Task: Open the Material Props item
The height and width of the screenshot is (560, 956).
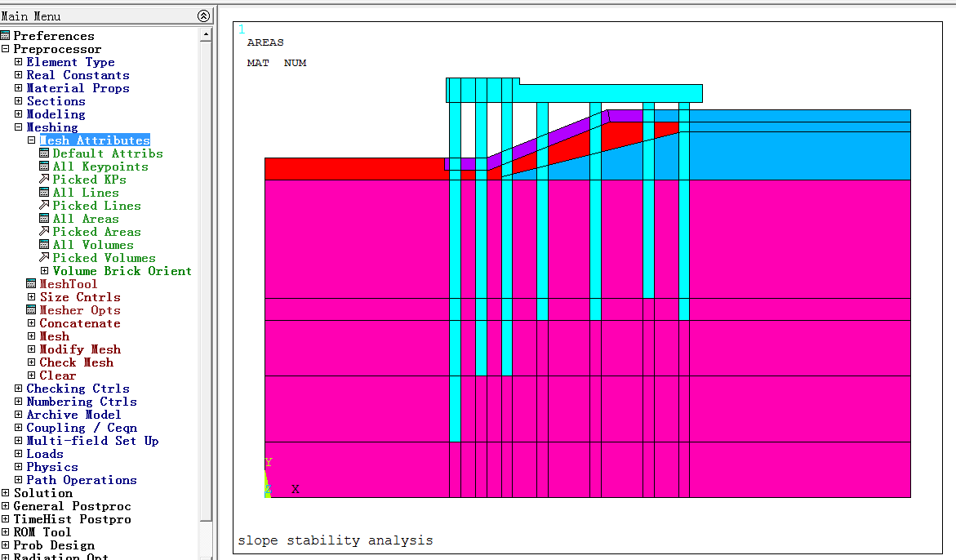Action: point(78,88)
